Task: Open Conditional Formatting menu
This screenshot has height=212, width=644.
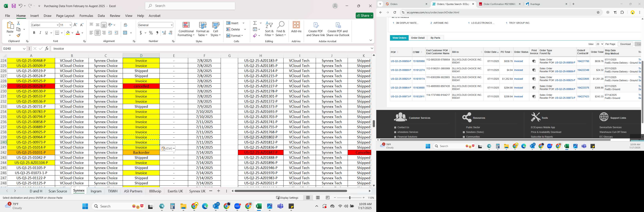Action: [186, 29]
